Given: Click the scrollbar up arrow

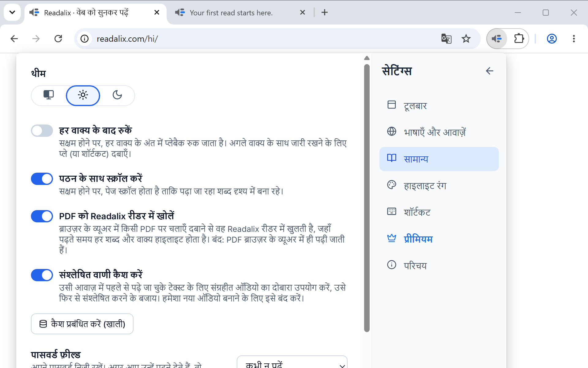Looking at the screenshot, I should [367, 58].
